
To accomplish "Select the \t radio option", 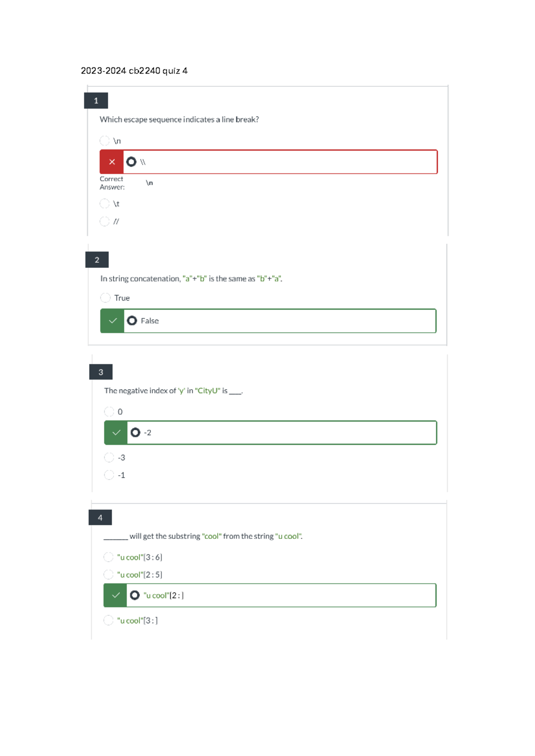I will (x=104, y=204).
